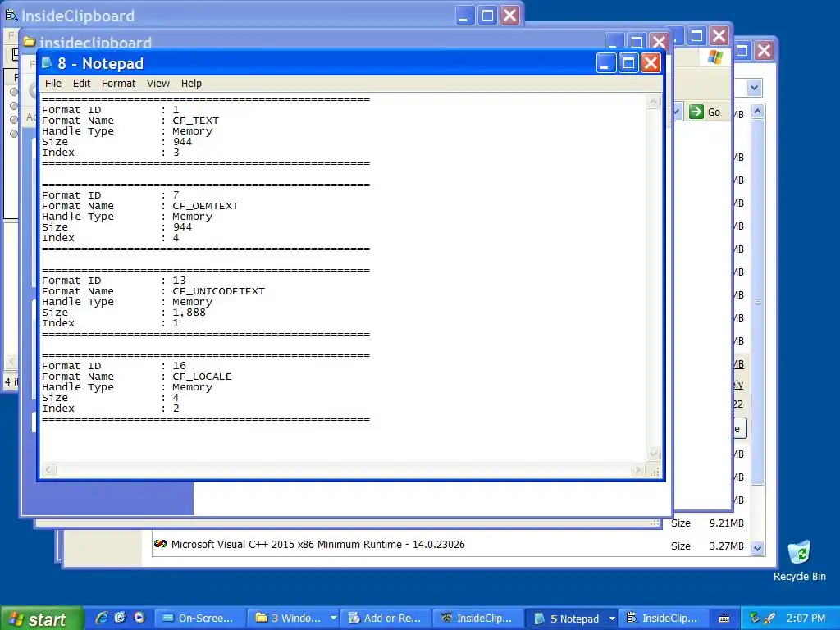Image resolution: width=840 pixels, height=630 pixels.
Task: Close the Notepad window
Action: coord(651,63)
